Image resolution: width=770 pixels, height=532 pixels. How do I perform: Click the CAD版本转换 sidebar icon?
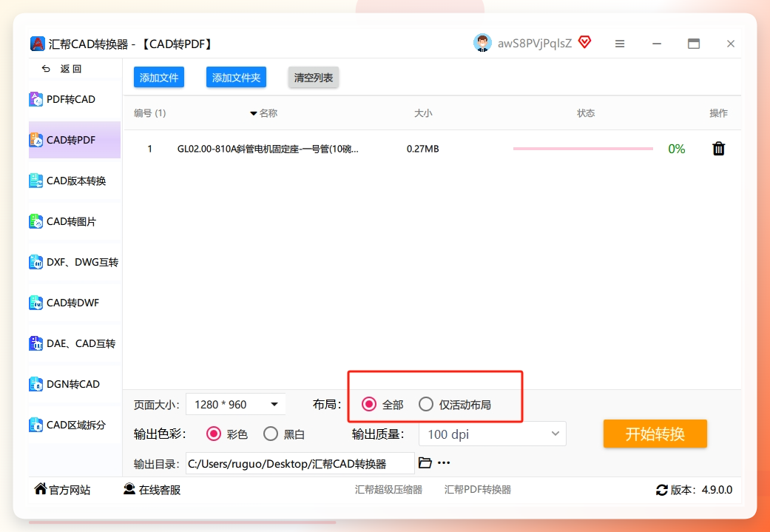coord(36,181)
